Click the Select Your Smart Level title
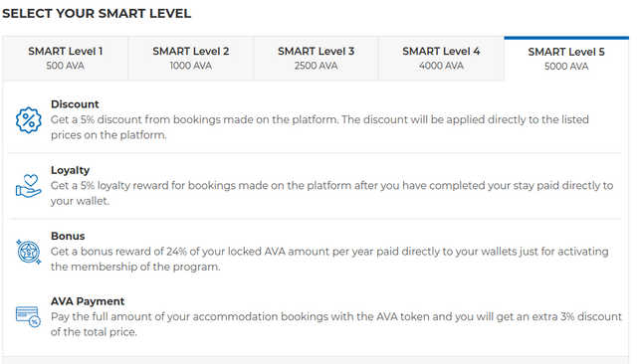637x364 pixels. click(x=97, y=13)
